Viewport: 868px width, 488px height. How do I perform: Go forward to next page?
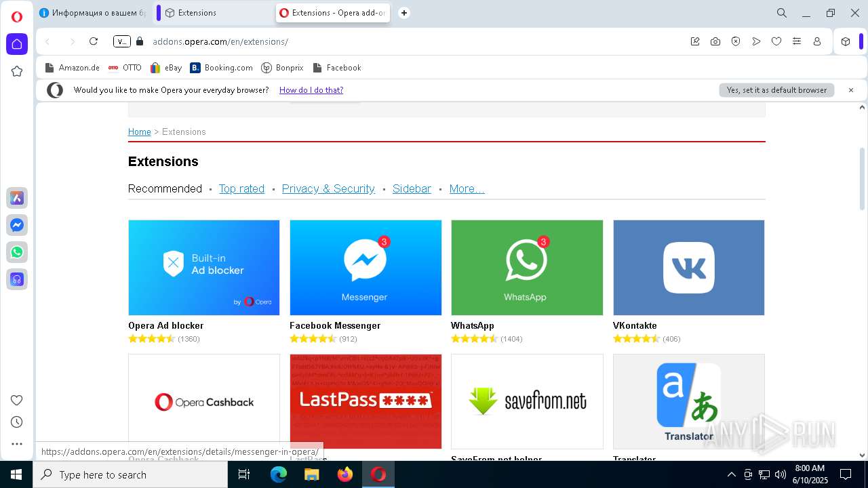72,41
